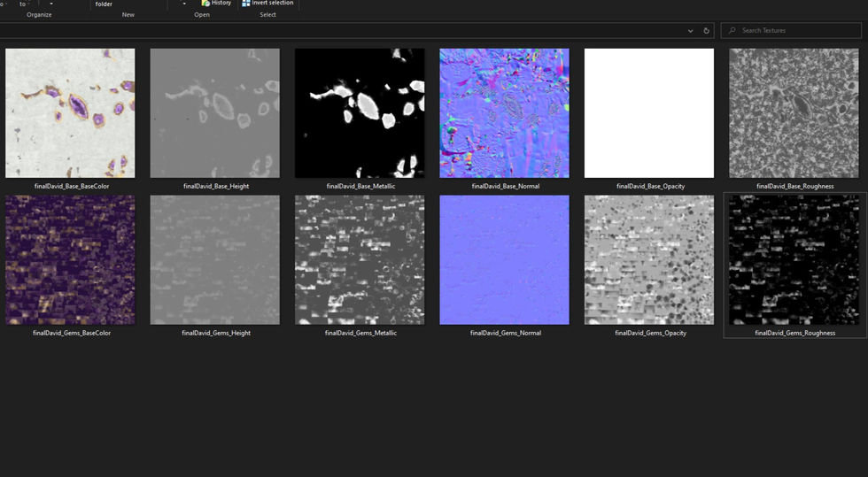The height and width of the screenshot is (477, 868).
Task: Select the purple finalDavid_Gems_BaseColor thumbnail
Action: click(x=70, y=260)
